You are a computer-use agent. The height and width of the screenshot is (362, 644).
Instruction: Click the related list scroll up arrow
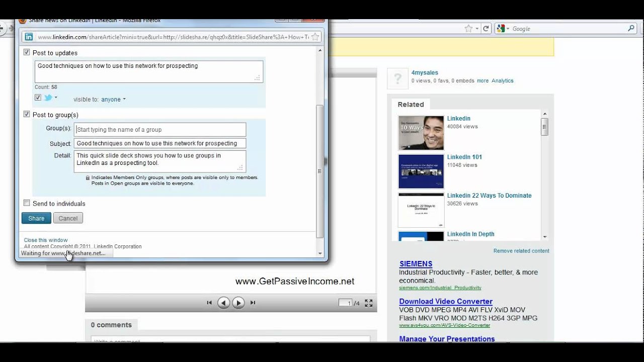544,114
